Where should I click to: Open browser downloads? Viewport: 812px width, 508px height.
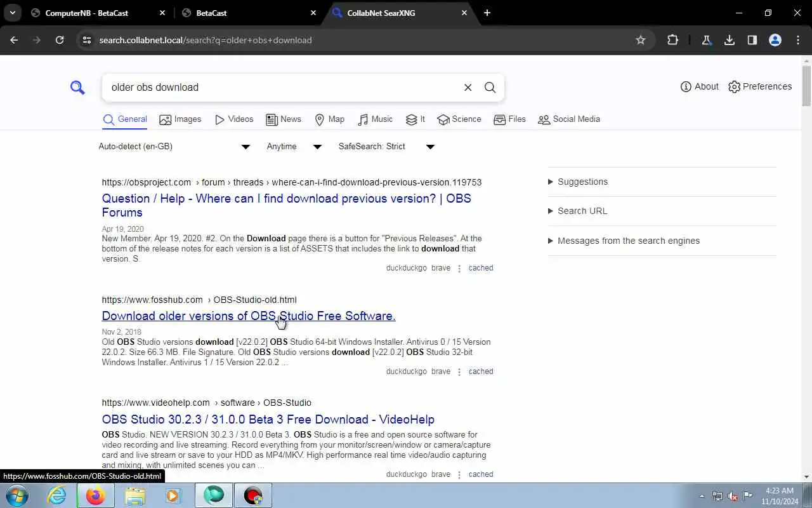coord(730,40)
